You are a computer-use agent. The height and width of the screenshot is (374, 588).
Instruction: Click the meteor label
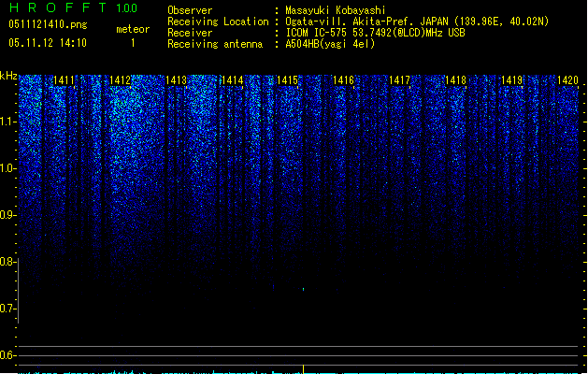coord(133,29)
